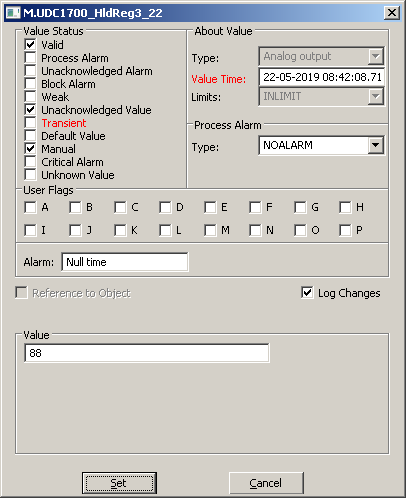The height and width of the screenshot is (498, 406).
Task: Enable the red Transient checkbox
Action: point(30,122)
